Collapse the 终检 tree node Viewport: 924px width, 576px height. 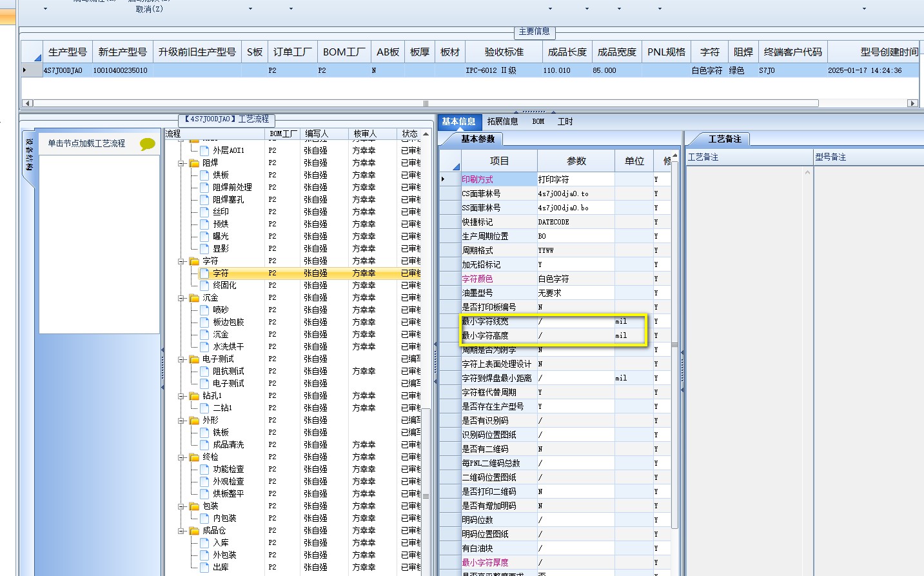point(182,457)
